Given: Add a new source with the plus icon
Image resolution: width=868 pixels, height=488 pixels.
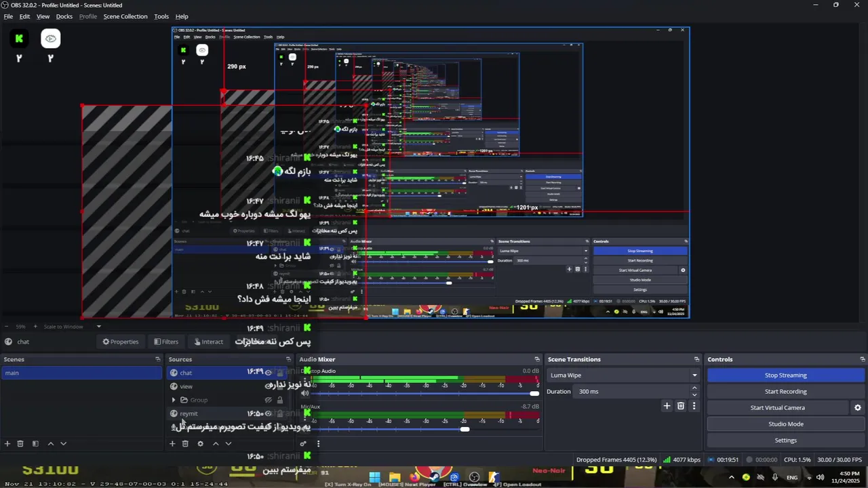Looking at the screenshot, I should pos(172,443).
